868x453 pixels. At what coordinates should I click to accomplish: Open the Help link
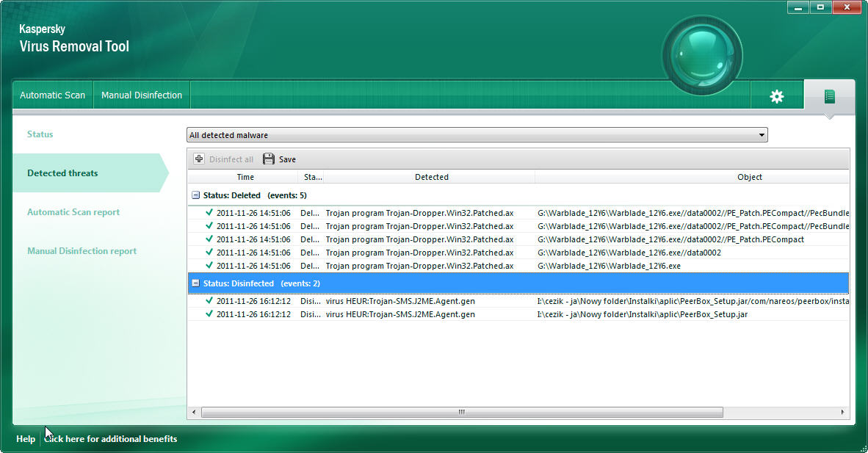coord(26,438)
